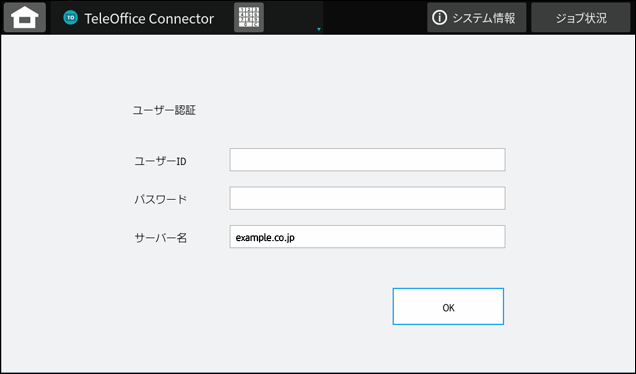Expand the small cyan triangle in header
The height and width of the screenshot is (374, 636).
coord(319,29)
